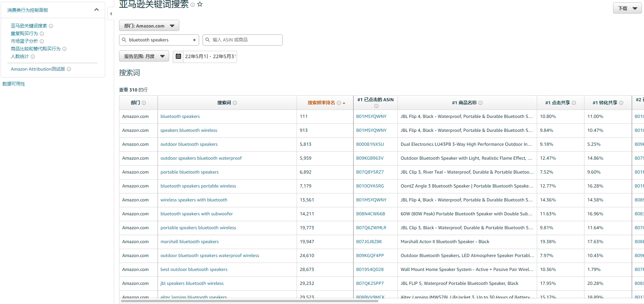Screen dimensions: 644x304
Task: Open the marshall bluetooth speakers search term
Action: [189, 242]
